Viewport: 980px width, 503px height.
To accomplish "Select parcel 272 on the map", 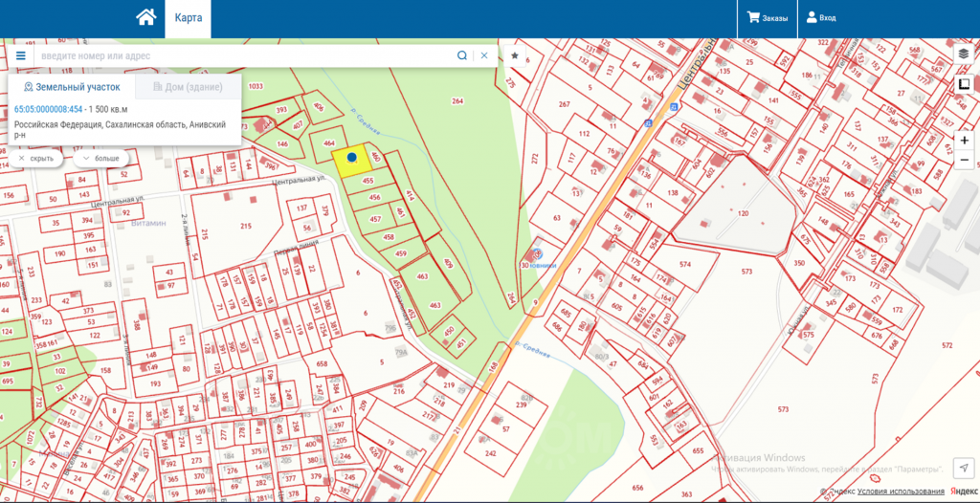I will pos(535,159).
